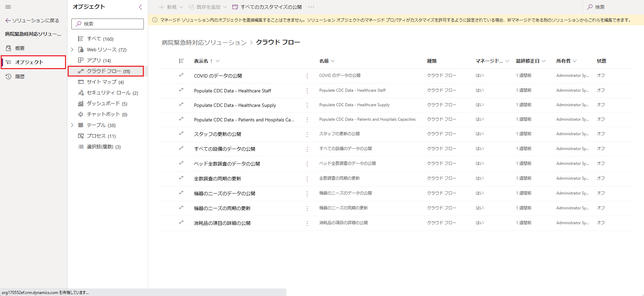This screenshot has width=644, height=296.
Task: Select オブジェクト in left navigation
Action: coord(33,62)
